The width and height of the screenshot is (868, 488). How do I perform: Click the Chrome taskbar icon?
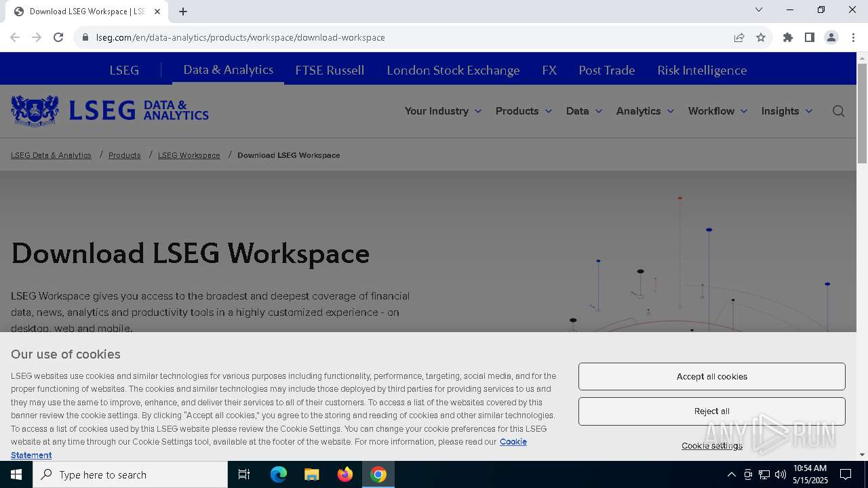[x=378, y=474]
